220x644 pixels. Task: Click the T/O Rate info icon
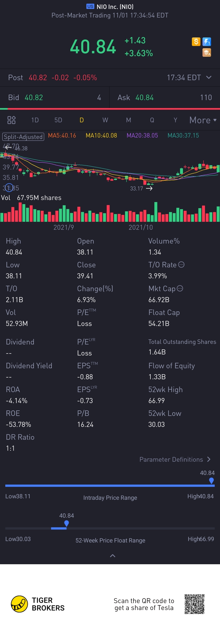pos(181,265)
